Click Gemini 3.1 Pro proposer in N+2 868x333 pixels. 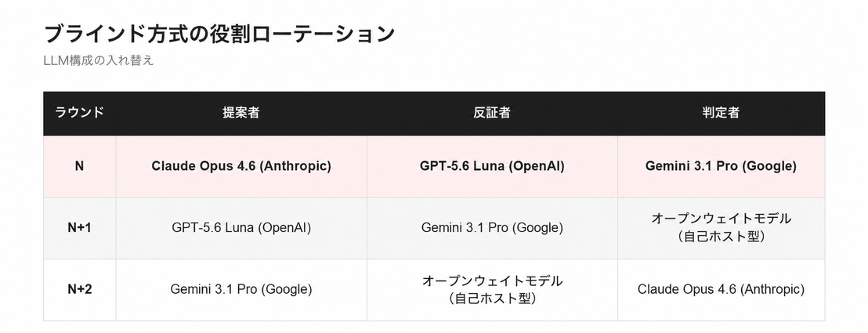(241, 289)
